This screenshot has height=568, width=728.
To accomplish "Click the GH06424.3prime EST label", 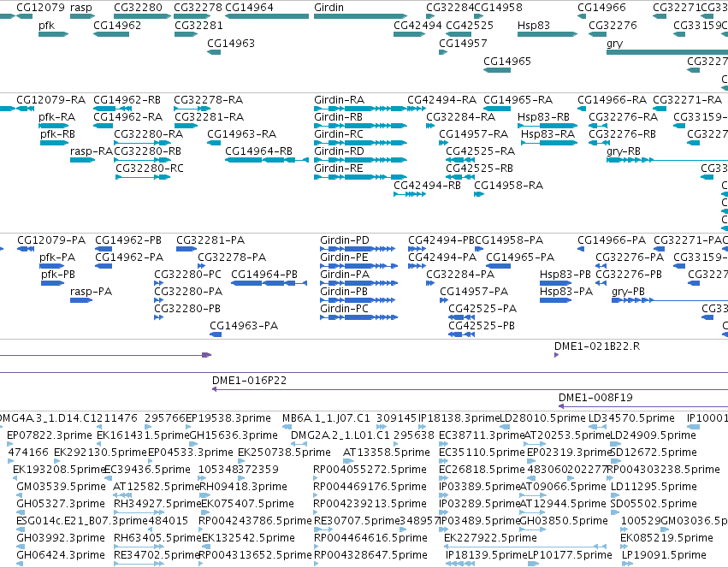I will tap(61, 555).
